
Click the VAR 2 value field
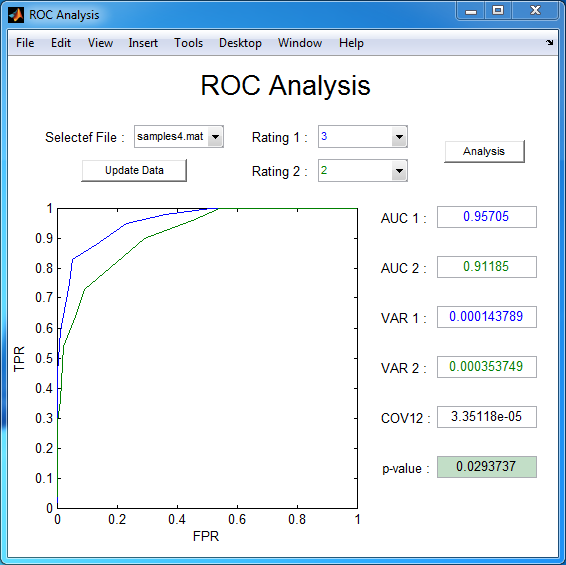pyautogui.click(x=487, y=367)
